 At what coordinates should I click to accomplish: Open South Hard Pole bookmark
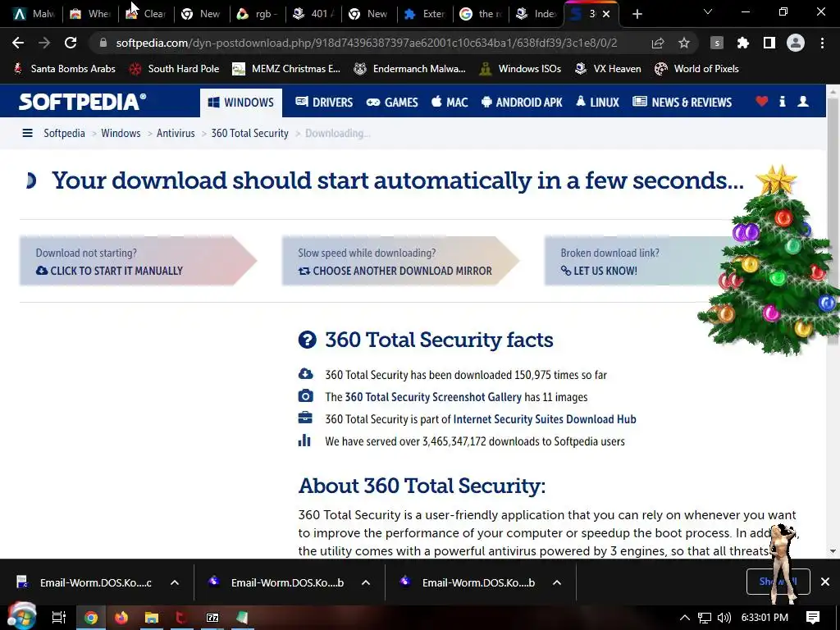(x=174, y=69)
